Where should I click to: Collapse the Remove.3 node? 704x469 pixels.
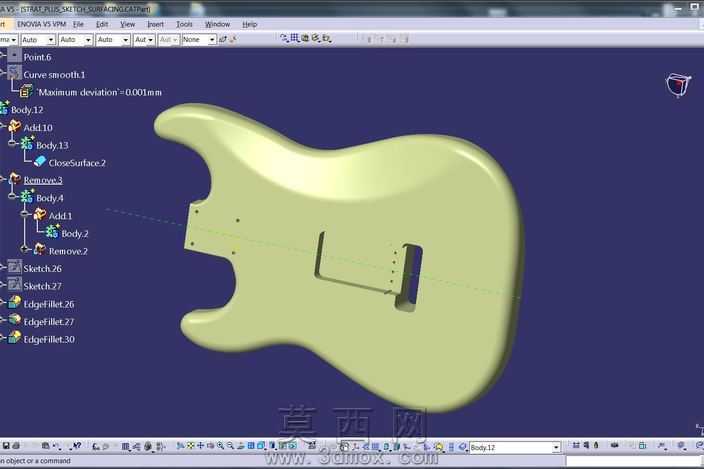click(x=3, y=179)
